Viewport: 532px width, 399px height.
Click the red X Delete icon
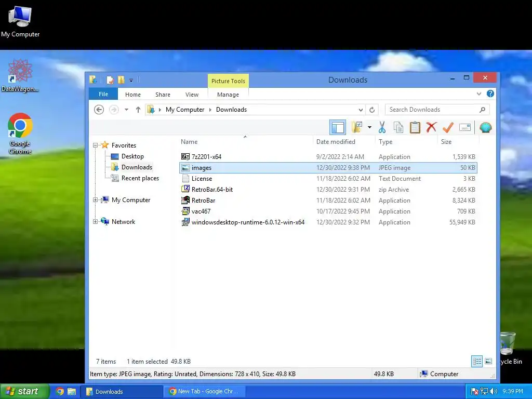click(x=431, y=128)
